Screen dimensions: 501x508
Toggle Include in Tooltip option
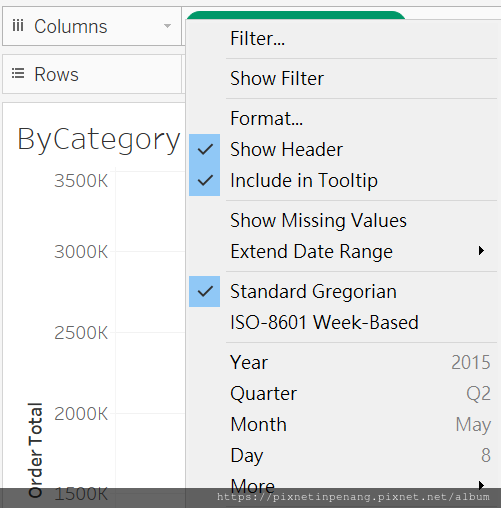click(343, 180)
